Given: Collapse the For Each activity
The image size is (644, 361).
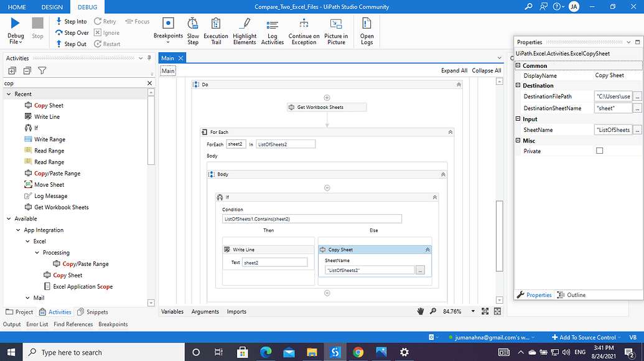Looking at the screenshot, I should click(x=449, y=132).
